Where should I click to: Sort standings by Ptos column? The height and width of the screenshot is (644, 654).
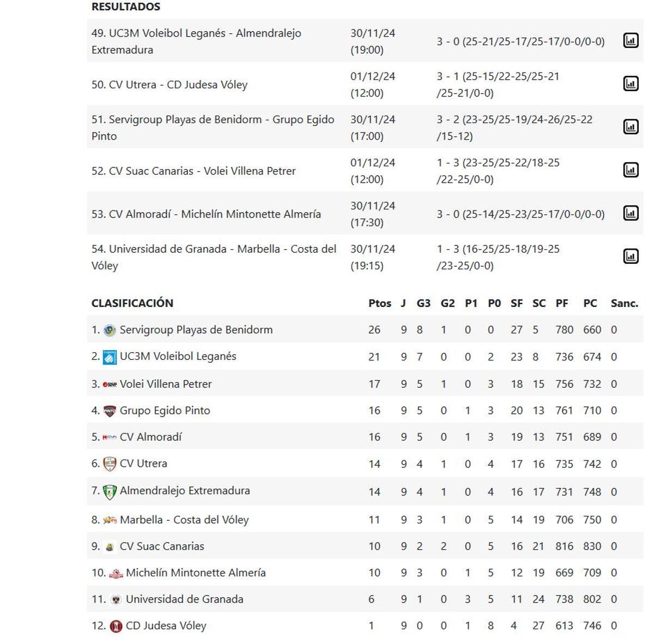point(380,303)
